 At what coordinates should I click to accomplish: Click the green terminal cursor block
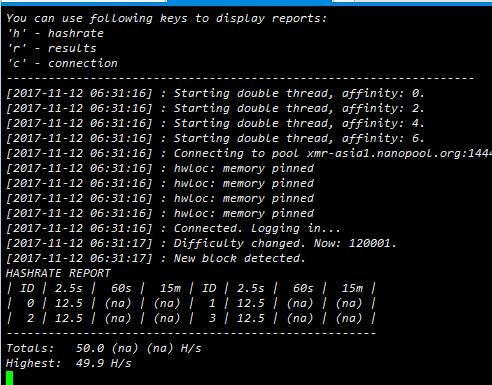pyautogui.click(x=10, y=378)
